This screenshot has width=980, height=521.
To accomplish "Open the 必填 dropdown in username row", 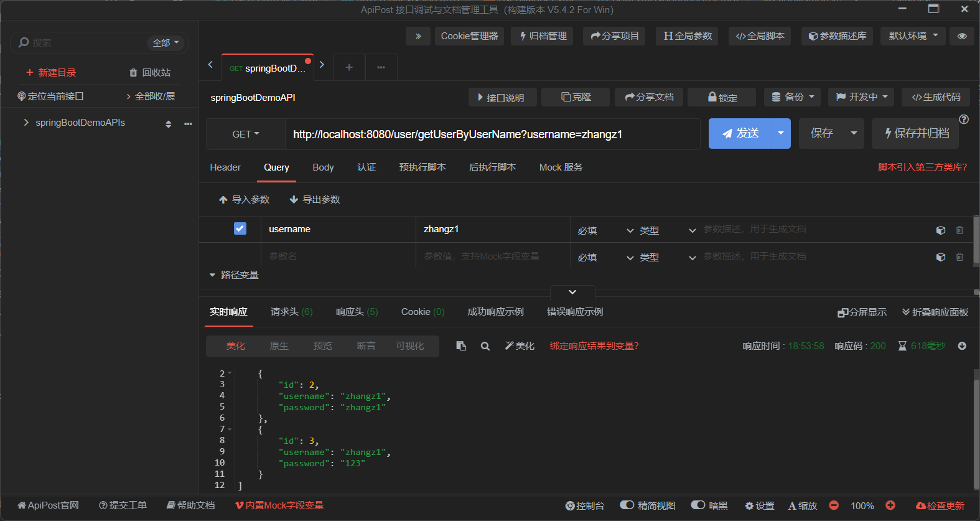I will tap(605, 231).
